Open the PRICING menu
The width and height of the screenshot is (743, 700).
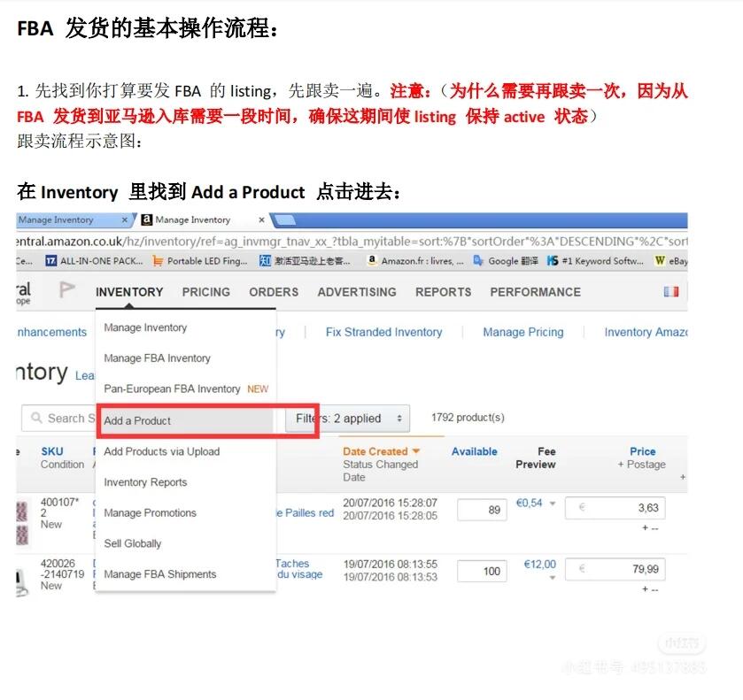click(206, 292)
